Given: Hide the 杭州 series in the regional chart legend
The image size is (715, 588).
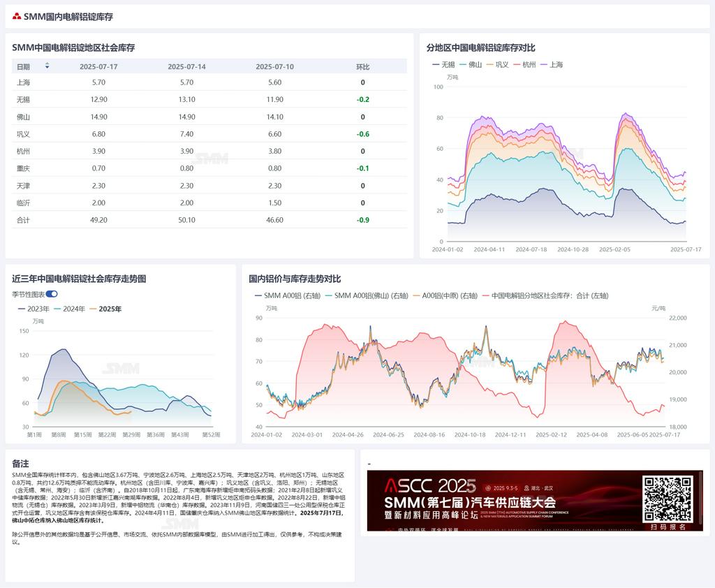Looking at the screenshot, I should pyautogui.click(x=524, y=65).
